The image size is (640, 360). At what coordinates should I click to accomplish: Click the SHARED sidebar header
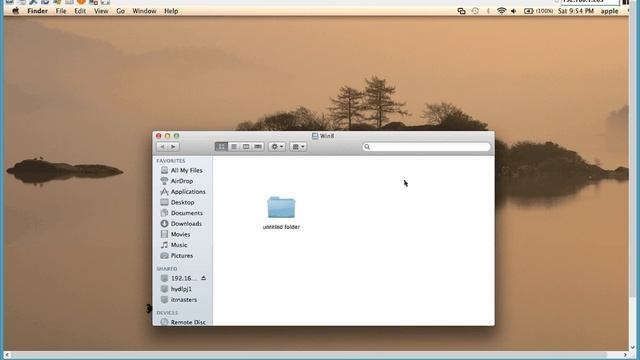point(167,269)
